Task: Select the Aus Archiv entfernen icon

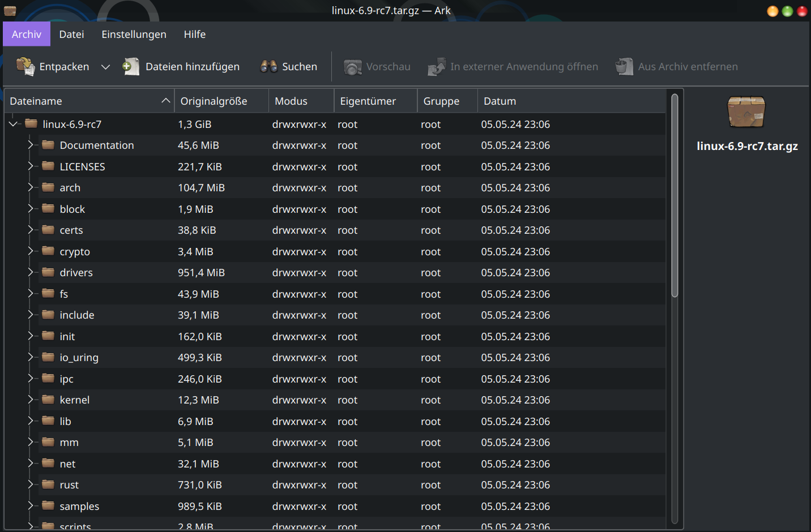Action: pyautogui.click(x=624, y=66)
